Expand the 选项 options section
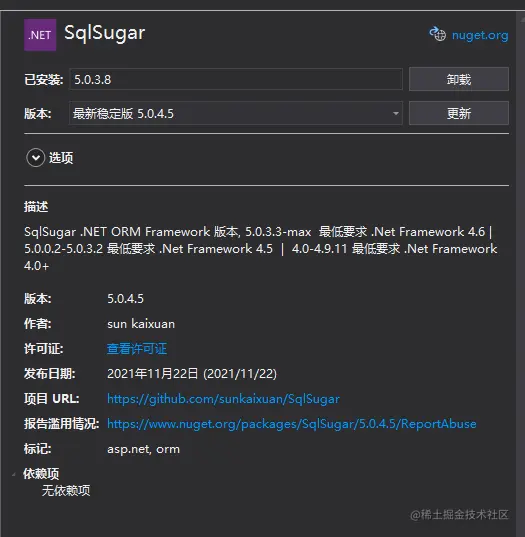 coord(50,158)
